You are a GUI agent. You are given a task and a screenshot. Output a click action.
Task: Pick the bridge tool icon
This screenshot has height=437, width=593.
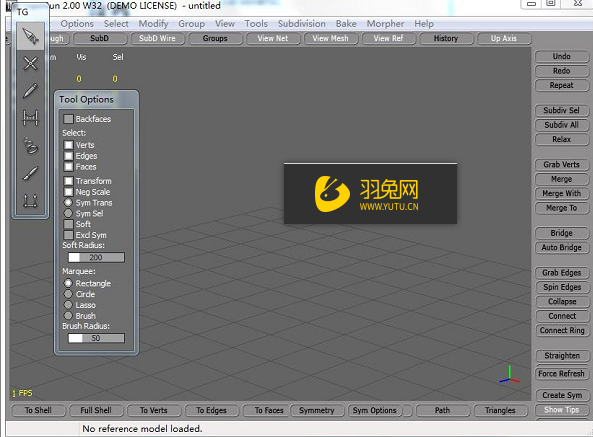(x=30, y=118)
